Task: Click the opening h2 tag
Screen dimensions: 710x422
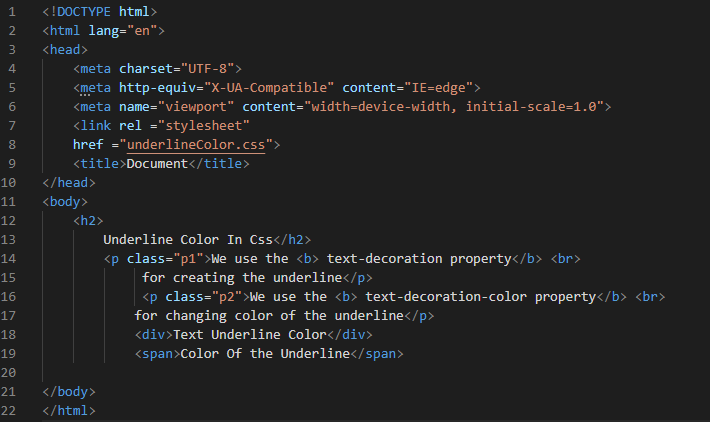Action: pos(88,221)
